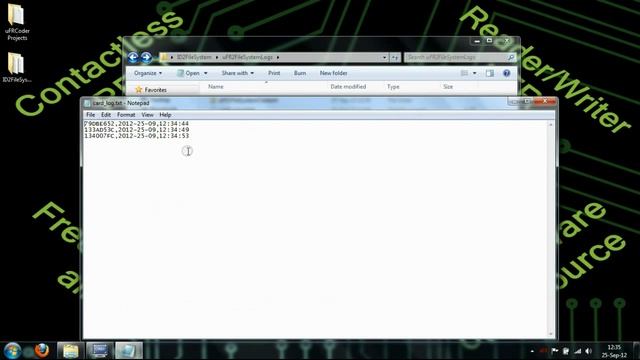Open Notepad View menu

tap(147, 115)
